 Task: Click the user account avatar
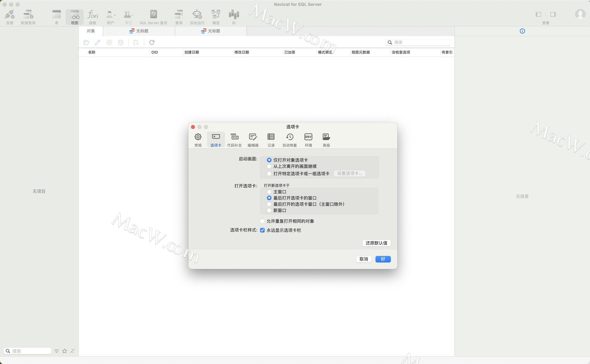tap(580, 14)
